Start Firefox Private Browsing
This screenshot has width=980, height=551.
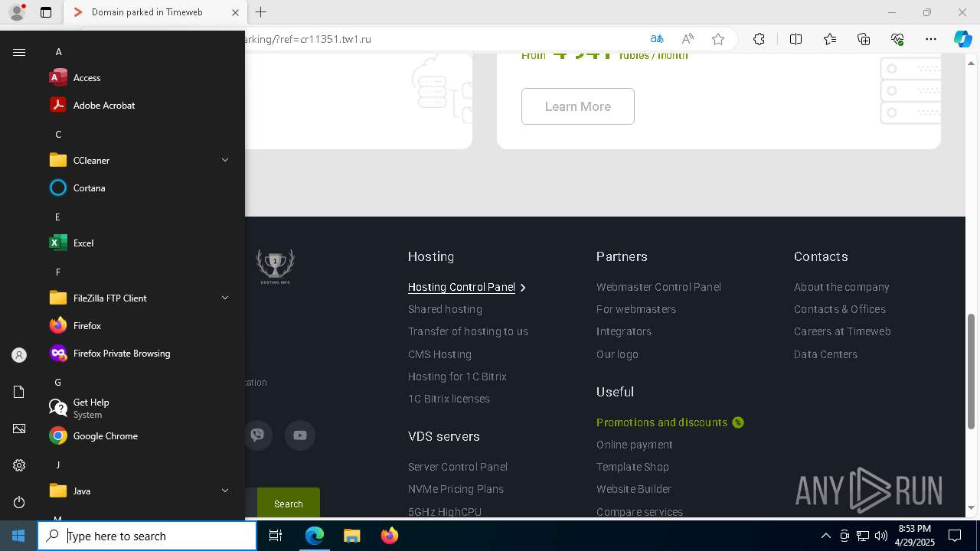coord(138,353)
